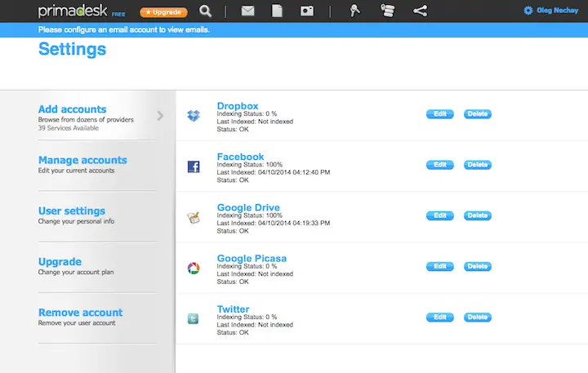Click the primadesk logo

(x=73, y=11)
